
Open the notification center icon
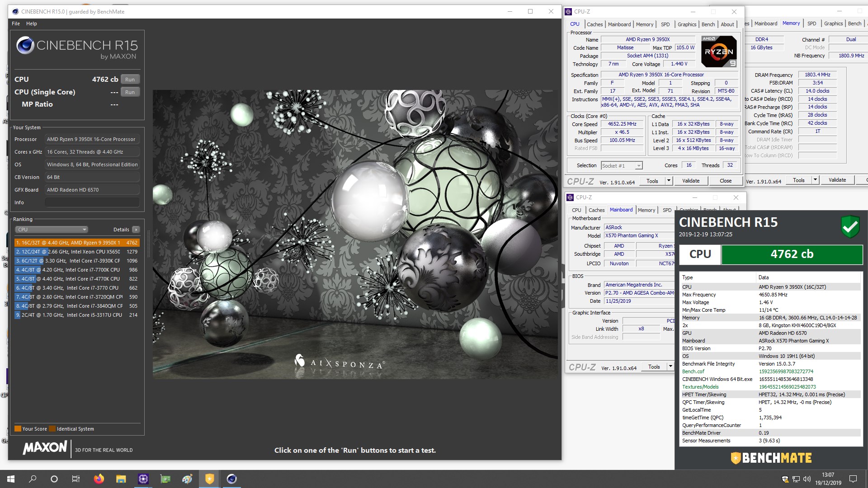pyautogui.click(x=853, y=479)
